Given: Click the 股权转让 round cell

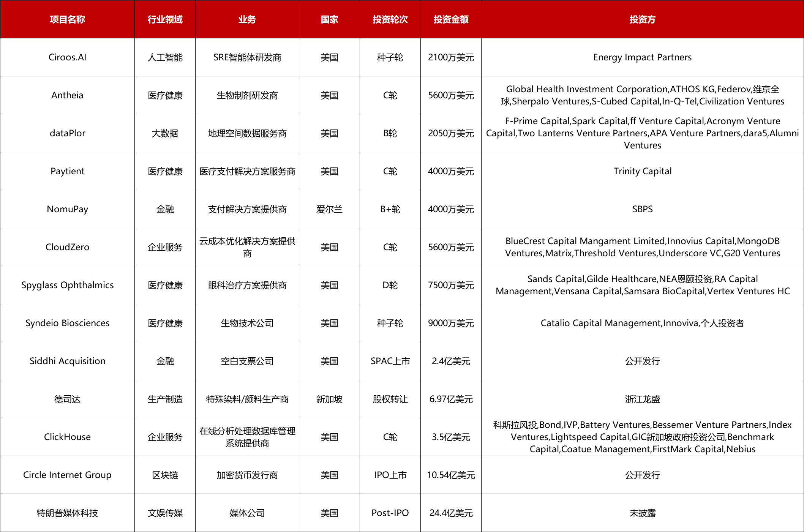Looking at the screenshot, I should coord(390,399).
